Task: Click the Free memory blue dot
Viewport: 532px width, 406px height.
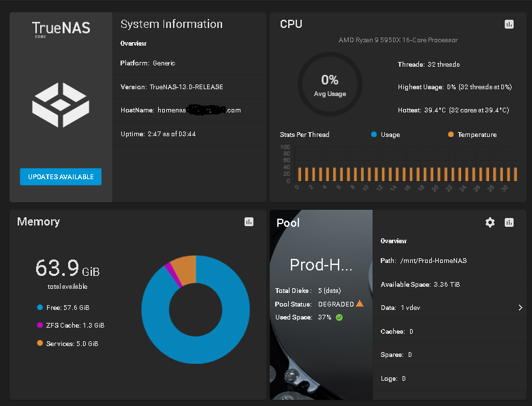Action: coord(40,307)
